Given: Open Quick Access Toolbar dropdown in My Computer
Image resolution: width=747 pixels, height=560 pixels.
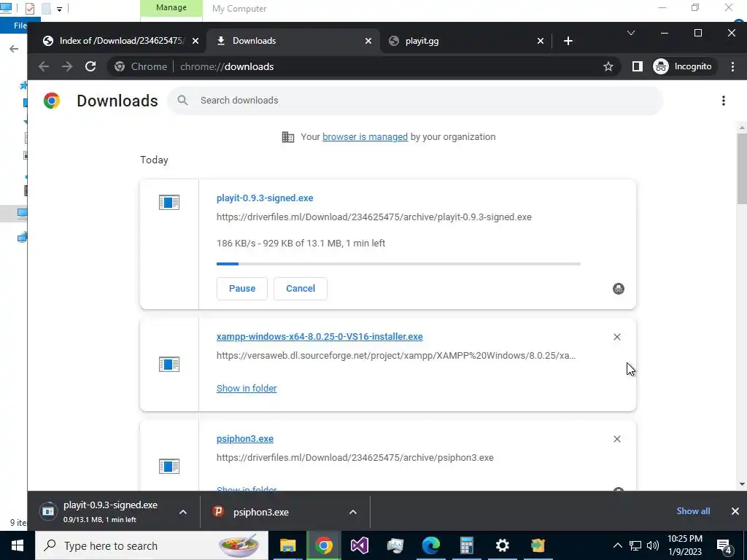Looking at the screenshot, I should [59, 9].
